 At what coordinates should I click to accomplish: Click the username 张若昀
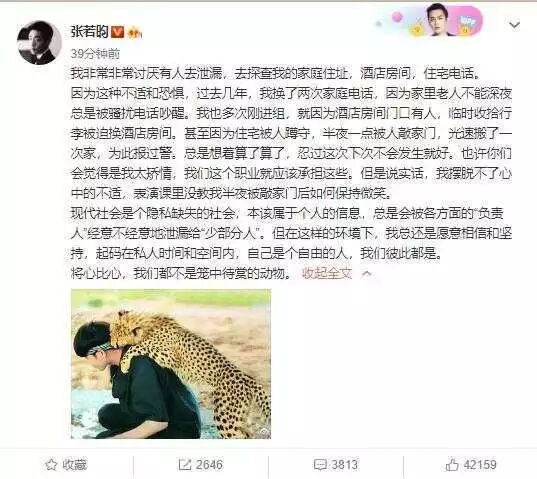click(x=89, y=31)
